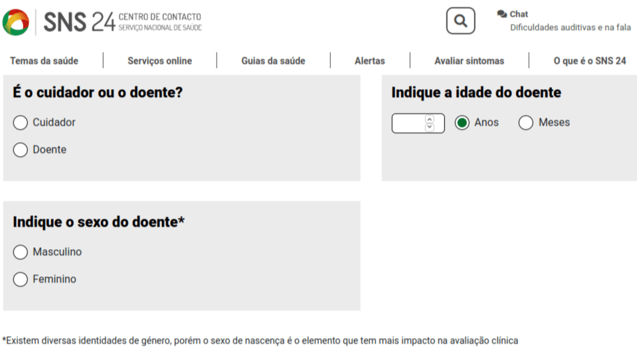The height and width of the screenshot is (364, 637).
Task: Open the Chat speech bubble icon
Action: (x=502, y=14)
